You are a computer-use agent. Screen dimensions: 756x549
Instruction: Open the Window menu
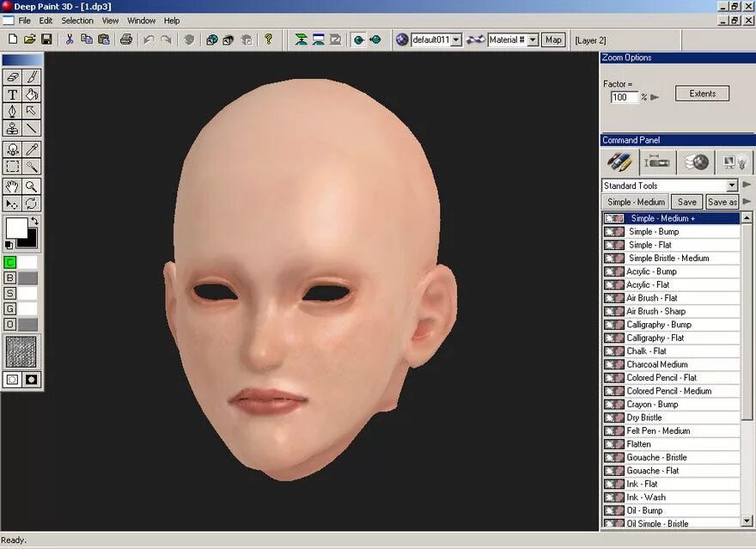(x=141, y=21)
